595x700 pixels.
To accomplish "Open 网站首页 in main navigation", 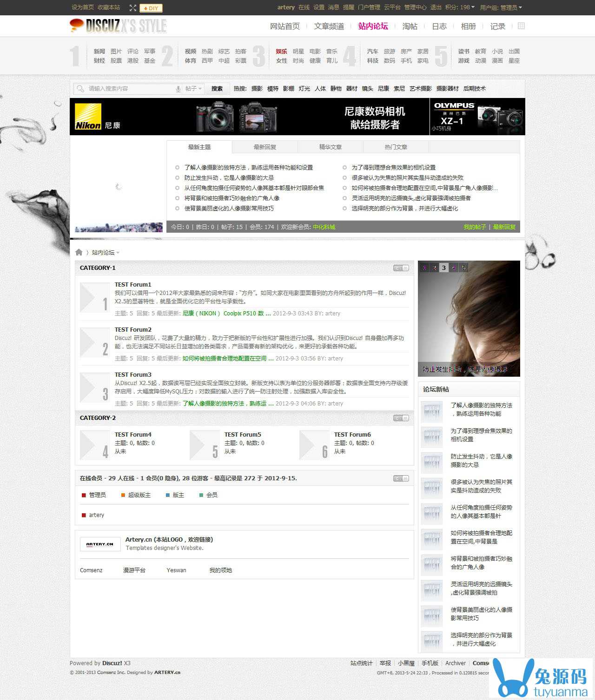I will (x=285, y=26).
